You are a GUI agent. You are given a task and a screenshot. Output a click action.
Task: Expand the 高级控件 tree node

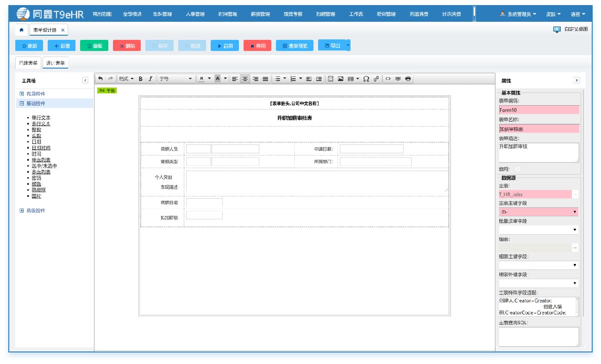point(22,211)
